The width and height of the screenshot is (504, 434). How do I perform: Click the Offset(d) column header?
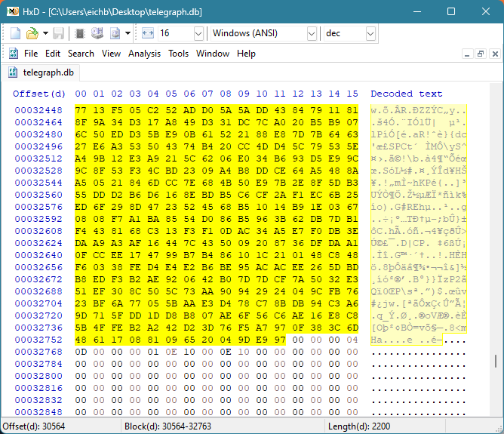pos(39,94)
